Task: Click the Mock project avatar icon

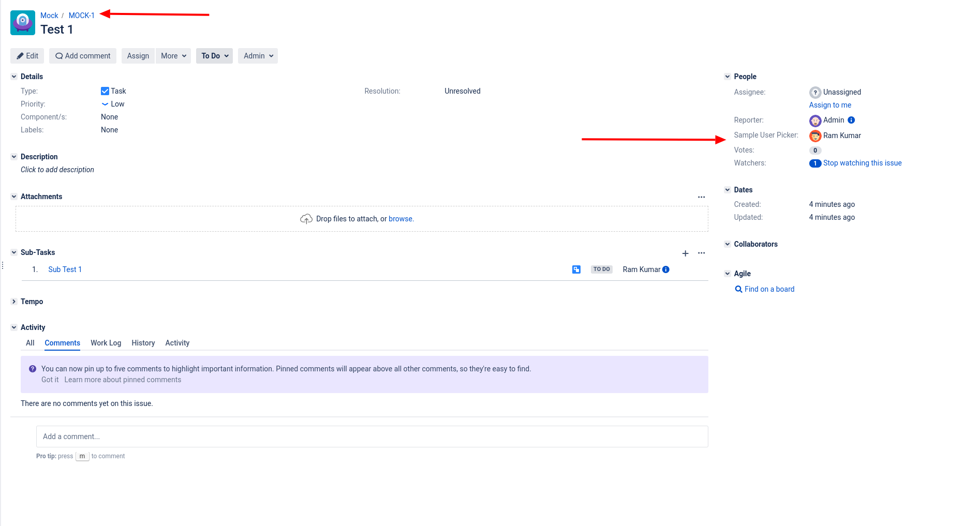Action: 23,23
